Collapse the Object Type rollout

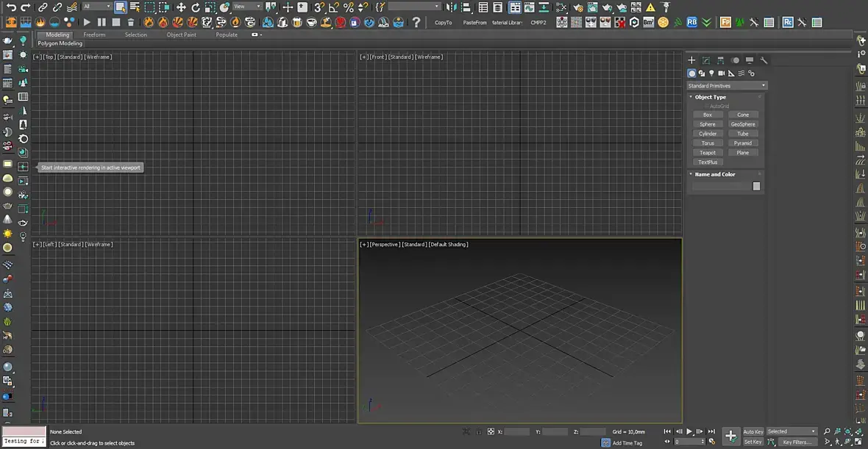(710, 97)
